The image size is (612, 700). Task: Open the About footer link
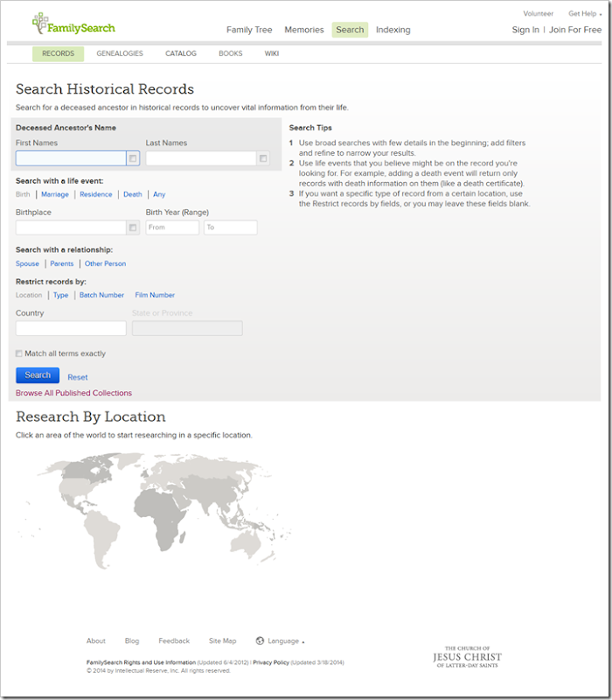point(96,641)
